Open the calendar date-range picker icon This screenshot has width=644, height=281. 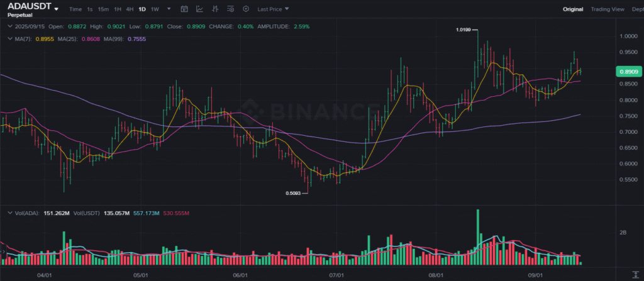184,9
